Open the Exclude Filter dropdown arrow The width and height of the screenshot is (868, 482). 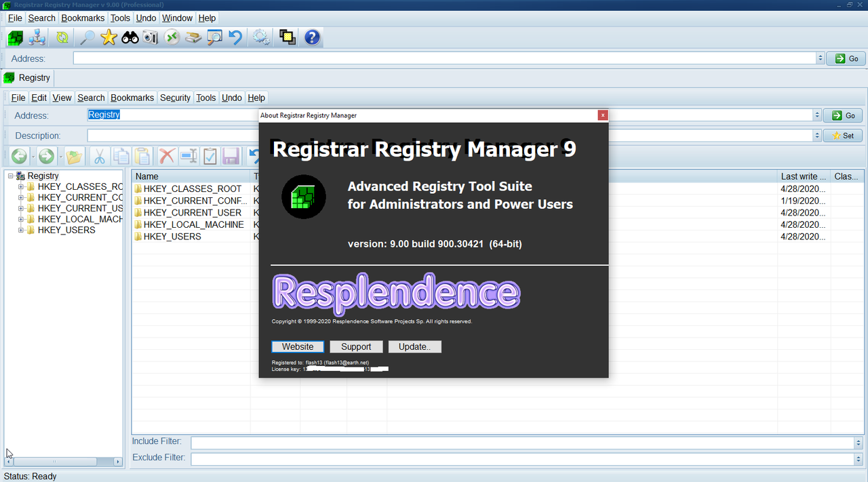pyautogui.click(x=858, y=459)
